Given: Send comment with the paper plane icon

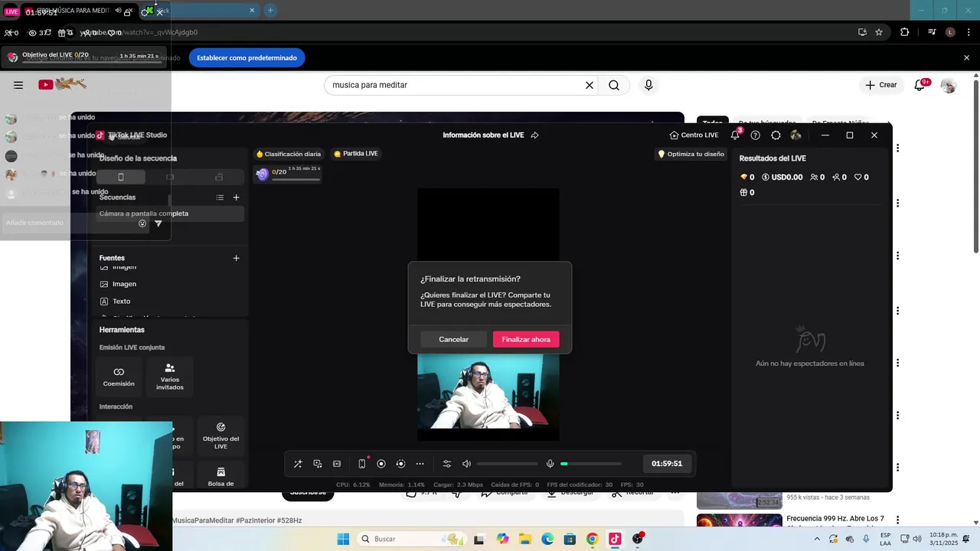Looking at the screenshot, I should click(x=158, y=223).
